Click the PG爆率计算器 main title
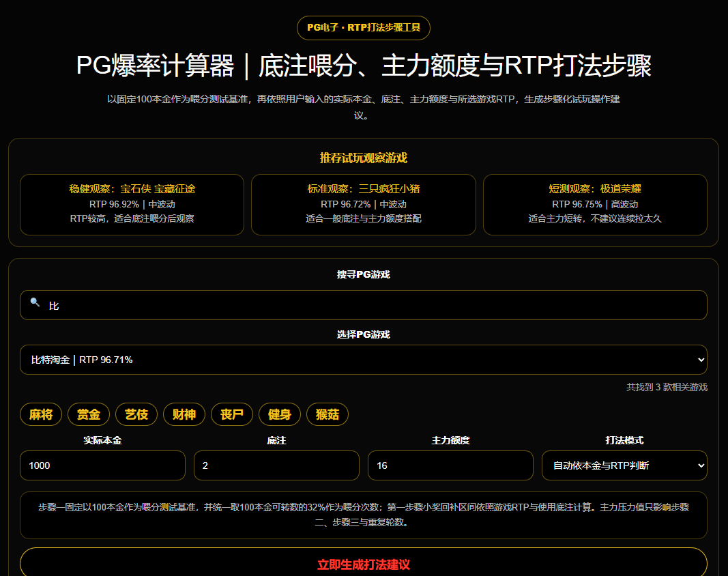Screen dimensions: 728x576 364,66
